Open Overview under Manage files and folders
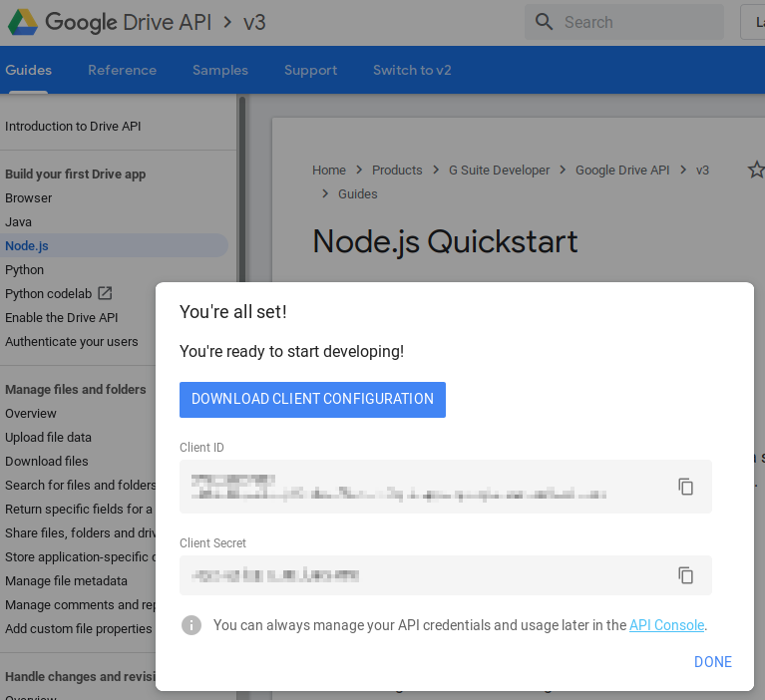The width and height of the screenshot is (765, 700). (31, 413)
